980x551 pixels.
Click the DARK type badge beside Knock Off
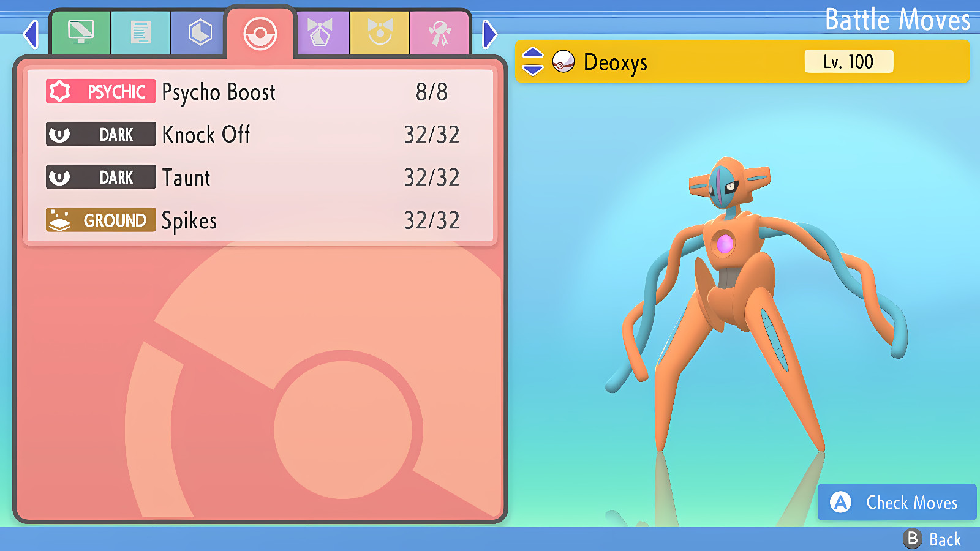click(101, 135)
